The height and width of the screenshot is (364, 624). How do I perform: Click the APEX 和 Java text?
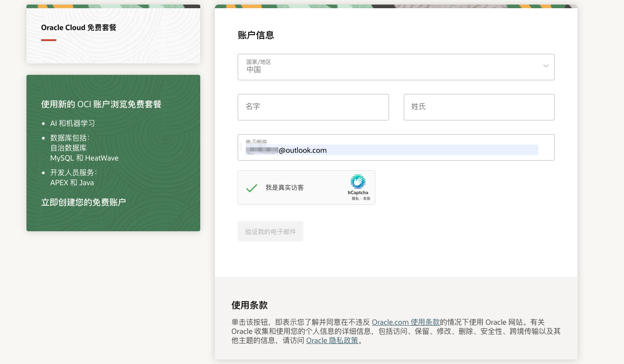pyautogui.click(x=72, y=182)
